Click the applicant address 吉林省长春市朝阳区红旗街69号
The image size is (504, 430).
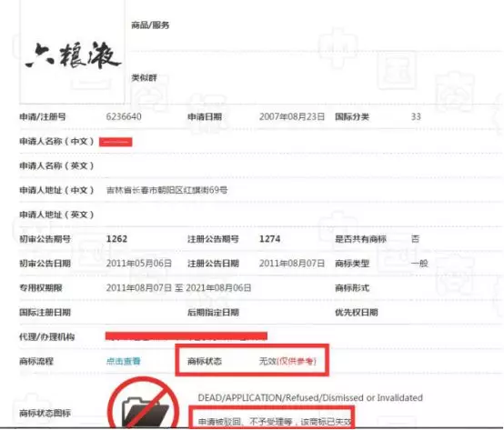coord(166,190)
